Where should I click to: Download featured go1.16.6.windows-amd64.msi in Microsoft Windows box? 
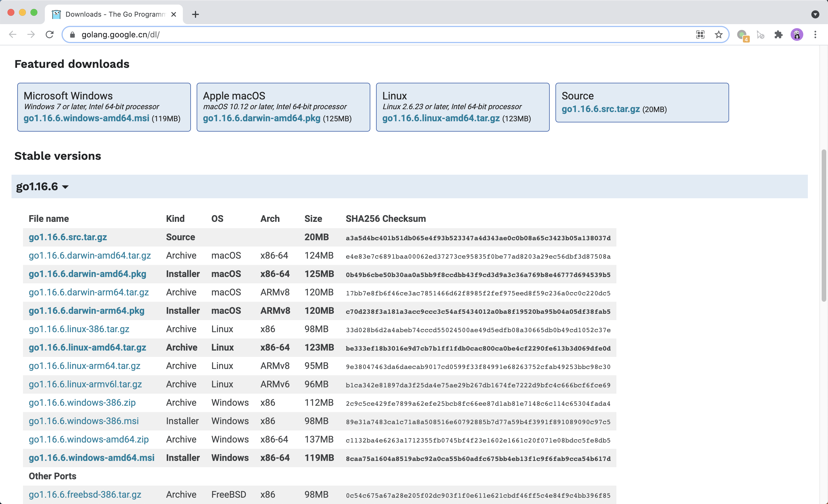(86, 118)
